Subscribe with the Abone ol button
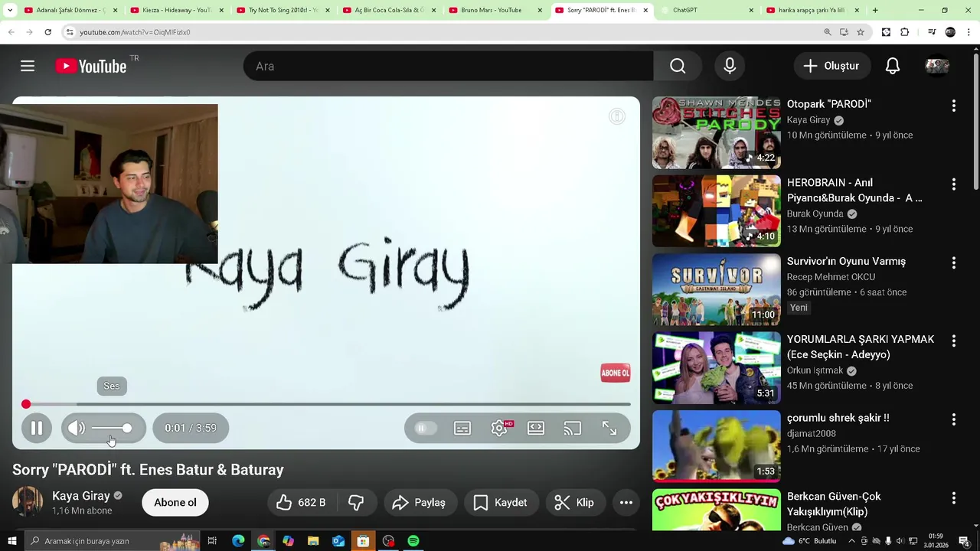This screenshot has width=980, height=551. (x=175, y=502)
